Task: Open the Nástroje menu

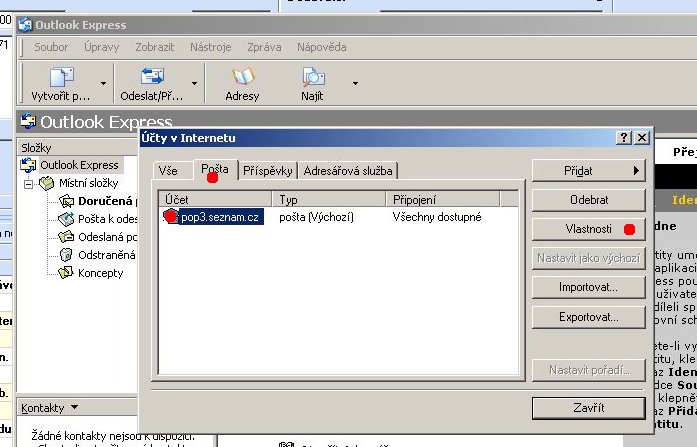Action: pos(211,47)
